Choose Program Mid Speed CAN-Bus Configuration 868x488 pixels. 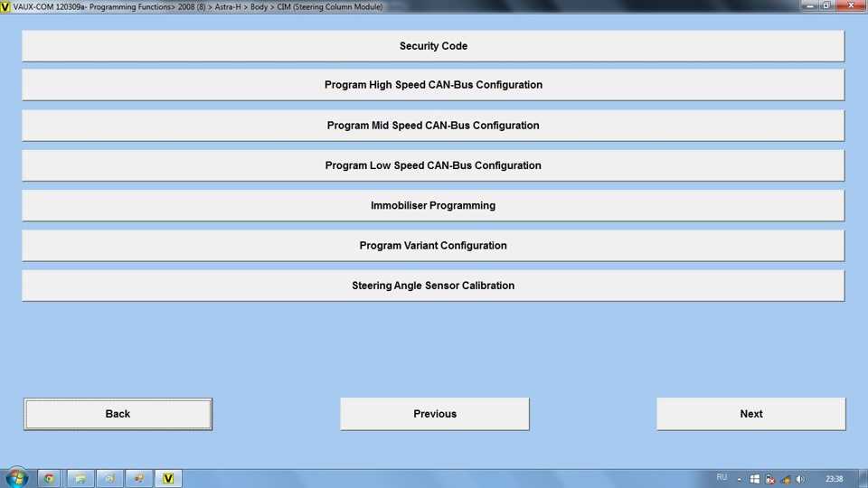[x=433, y=126]
